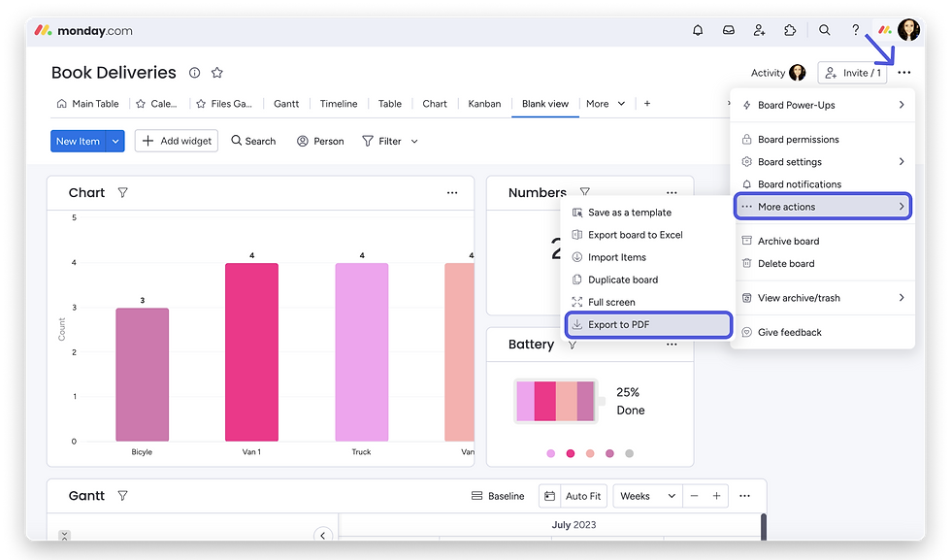The image size is (951, 560).
Task: Click the Numbers widget filter funnel
Action: click(584, 192)
